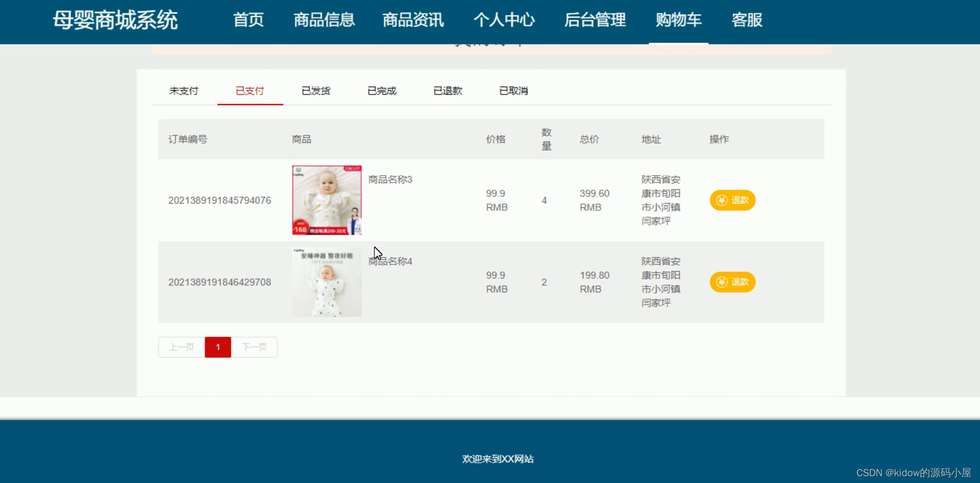
Task: Click the 下一页 next page button
Action: coord(254,347)
